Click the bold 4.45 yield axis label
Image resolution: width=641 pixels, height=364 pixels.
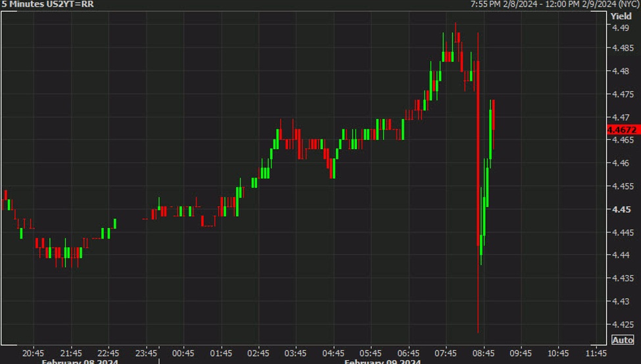tap(621, 210)
